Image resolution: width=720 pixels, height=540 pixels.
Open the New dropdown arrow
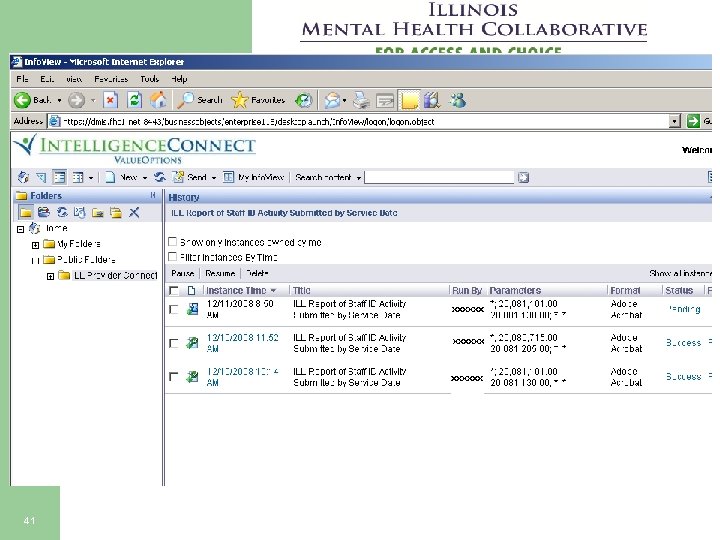(x=145, y=178)
